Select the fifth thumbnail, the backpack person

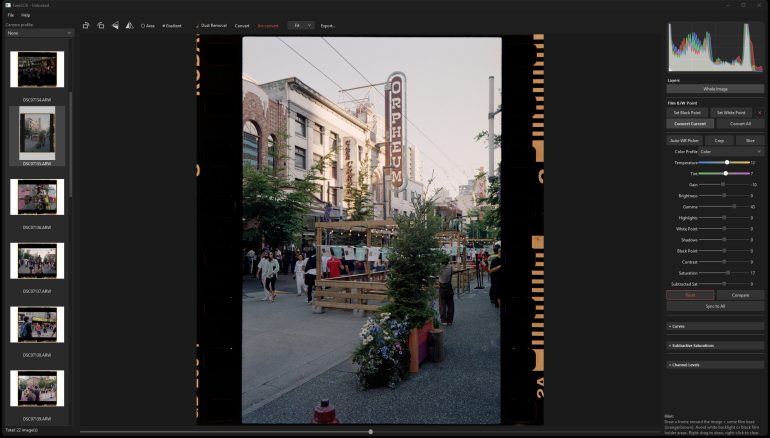click(37, 325)
